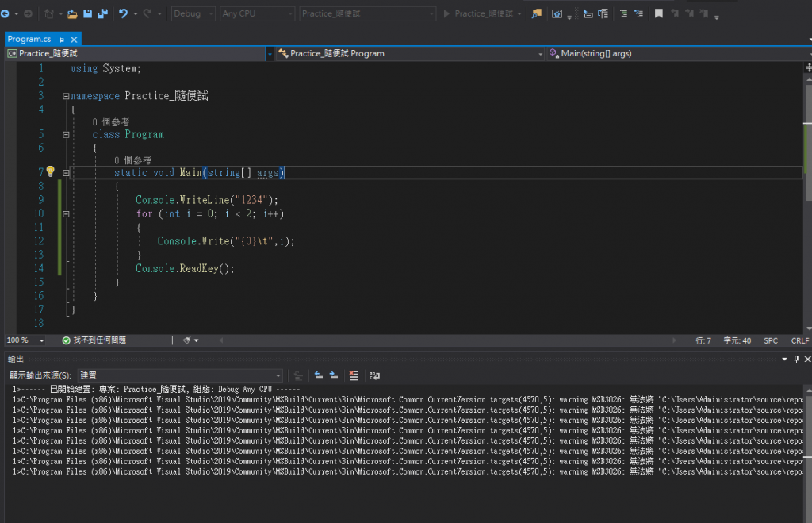Click the Save file icon in toolbar

click(86, 13)
